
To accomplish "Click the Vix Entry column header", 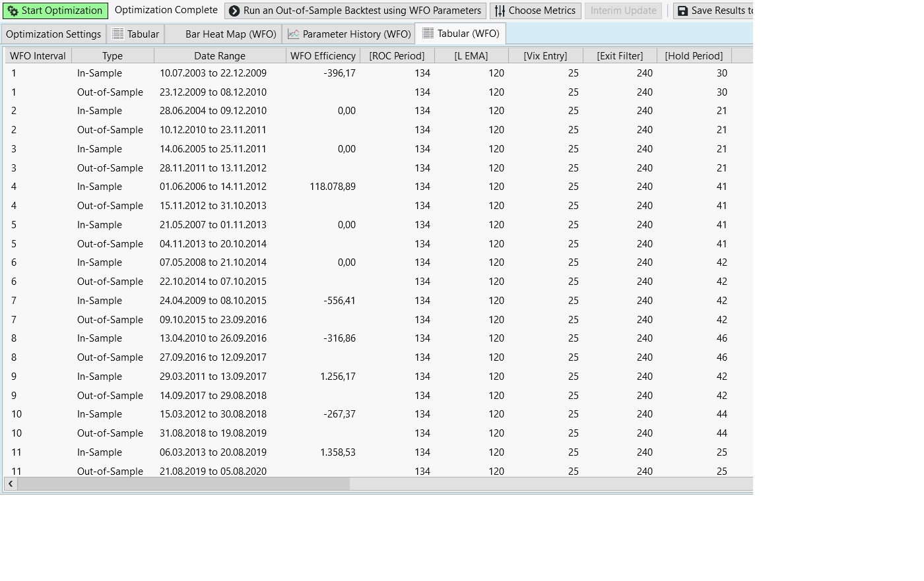I will click(545, 56).
